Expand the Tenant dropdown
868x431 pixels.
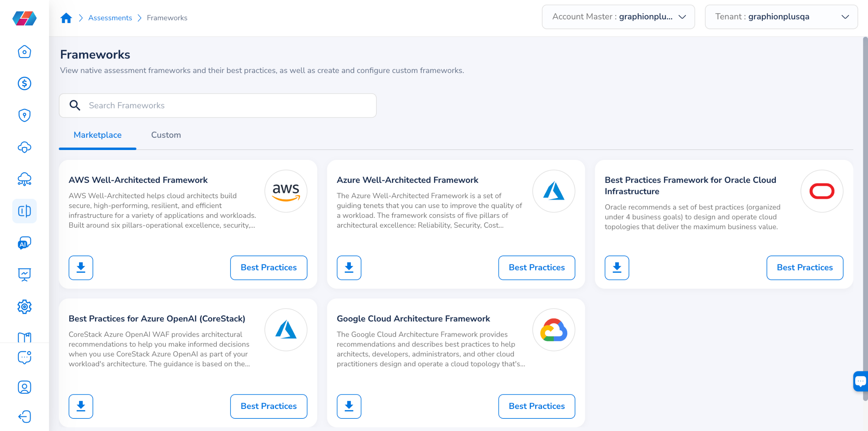pyautogui.click(x=781, y=17)
